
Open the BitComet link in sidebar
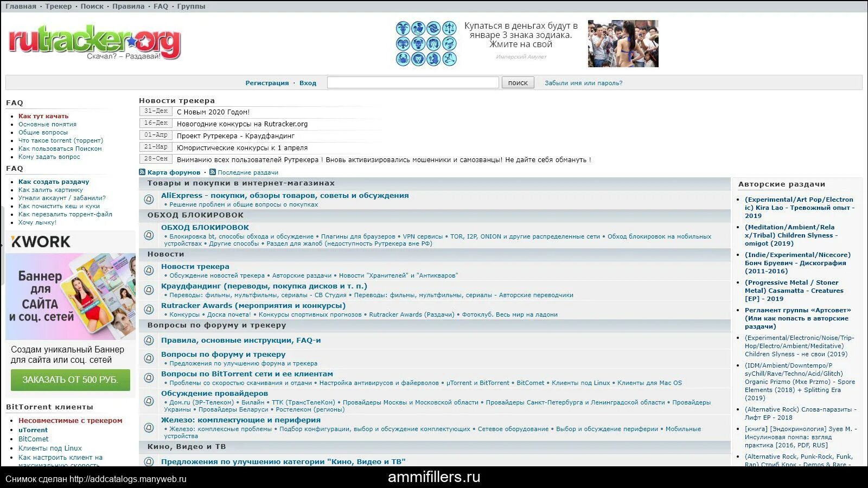34,439
